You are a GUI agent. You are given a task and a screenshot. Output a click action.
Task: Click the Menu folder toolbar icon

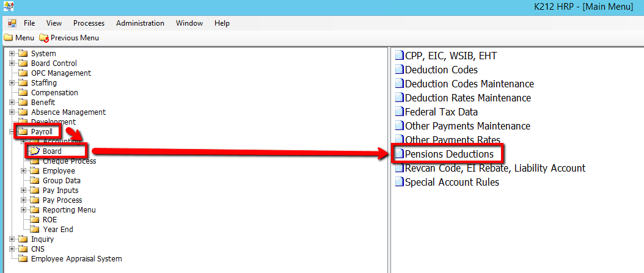coord(8,38)
